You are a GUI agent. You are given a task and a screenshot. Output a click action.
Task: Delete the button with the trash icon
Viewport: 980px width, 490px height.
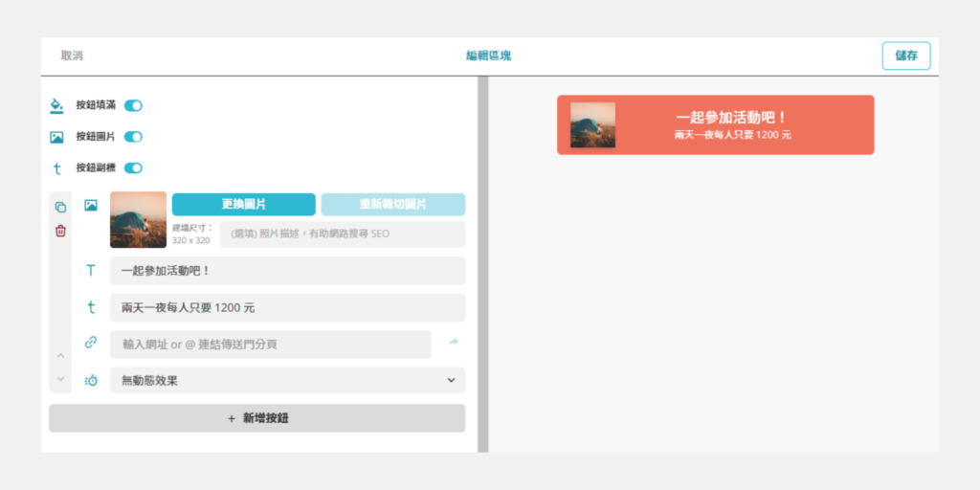click(x=60, y=231)
